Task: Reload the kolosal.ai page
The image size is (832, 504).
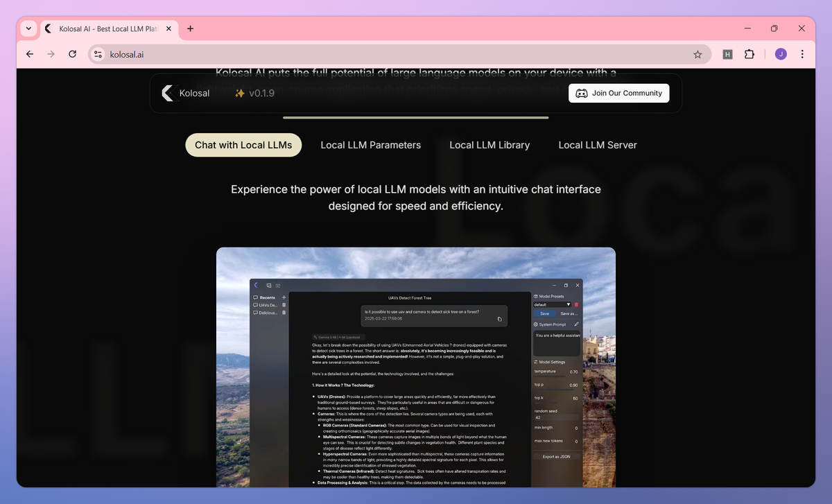Action: 72,54
